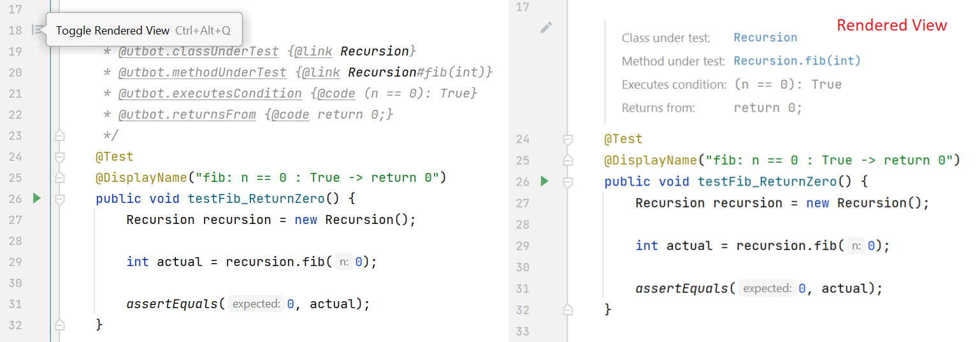Click 'expected:' inlay hint in right editor
Viewport: 980px width, 342px height.
767,288
